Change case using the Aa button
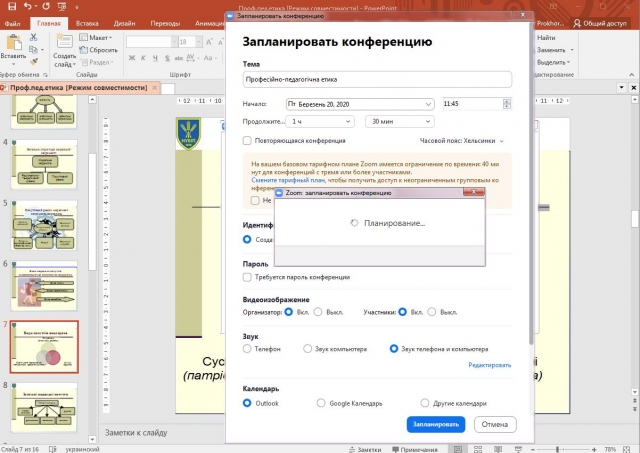 click(x=208, y=58)
